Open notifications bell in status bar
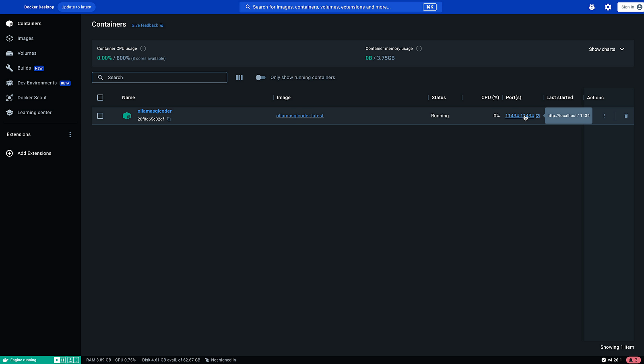The image size is (644, 364). coord(634,360)
